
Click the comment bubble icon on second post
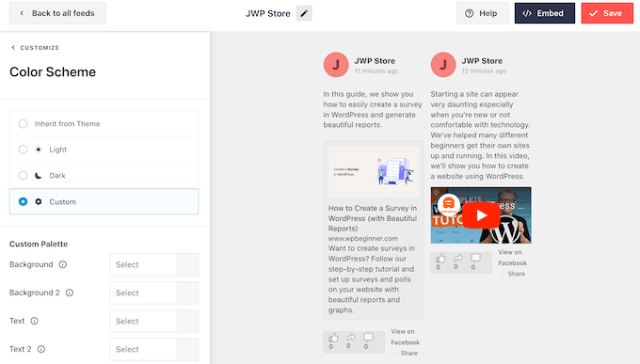475,258
